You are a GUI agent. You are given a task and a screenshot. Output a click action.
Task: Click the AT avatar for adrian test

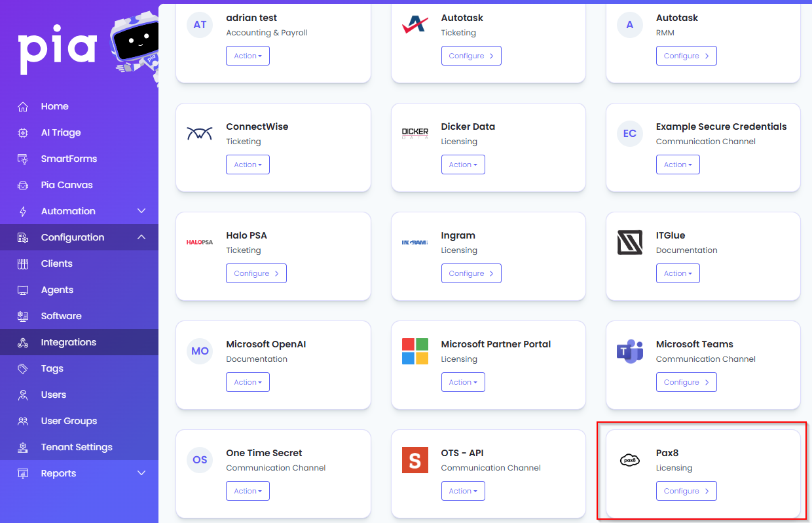point(200,25)
